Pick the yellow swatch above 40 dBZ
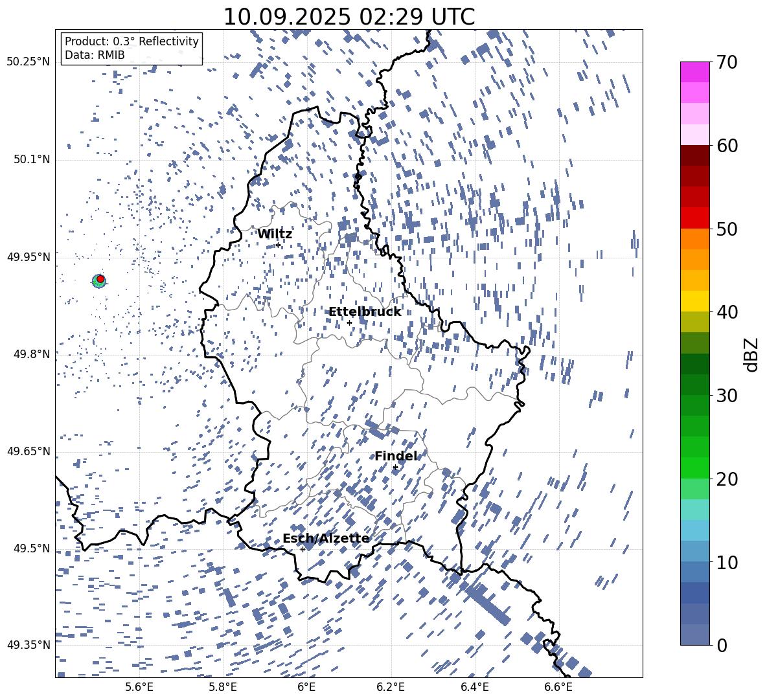The width and height of the screenshot is (767, 700). (x=694, y=301)
